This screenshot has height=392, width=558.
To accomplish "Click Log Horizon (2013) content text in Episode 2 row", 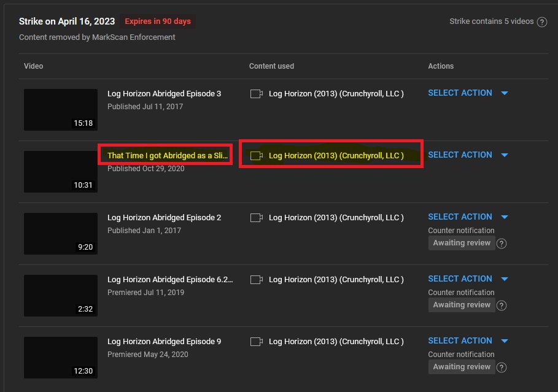I will pos(336,217).
